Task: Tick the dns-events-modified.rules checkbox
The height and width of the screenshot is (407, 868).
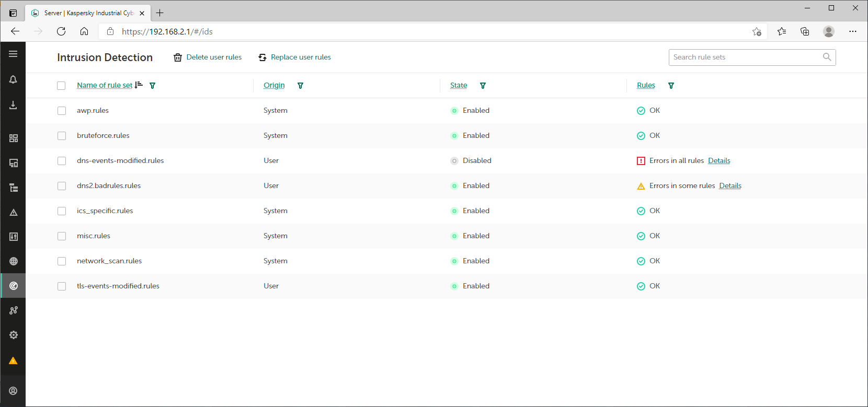Action: coord(62,161)
